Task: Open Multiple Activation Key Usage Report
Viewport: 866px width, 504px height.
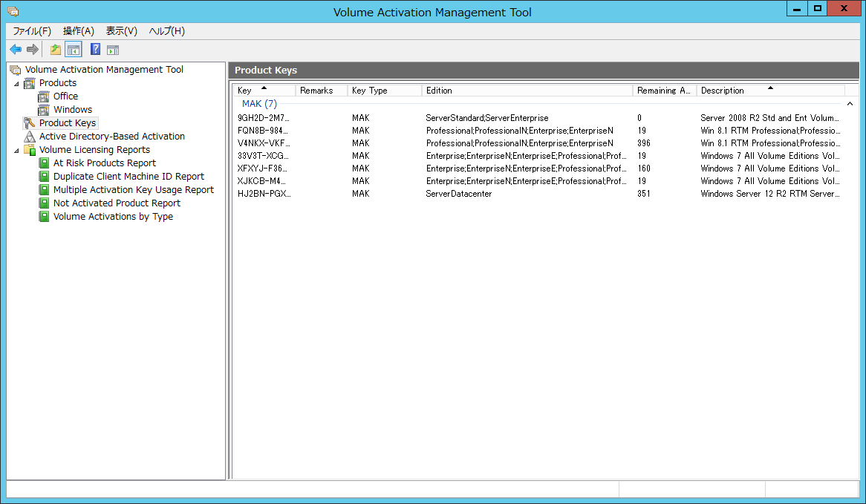Action: [134, 189]
